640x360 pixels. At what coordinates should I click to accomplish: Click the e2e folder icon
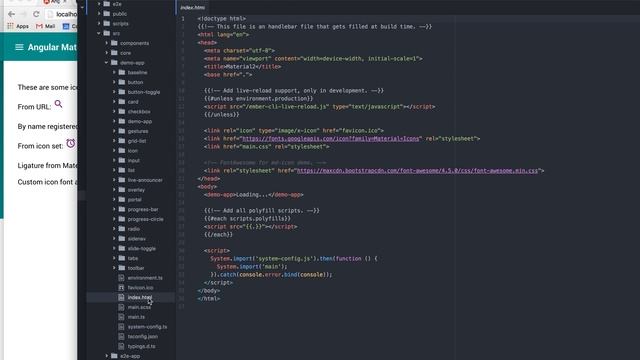click(107, 4)
